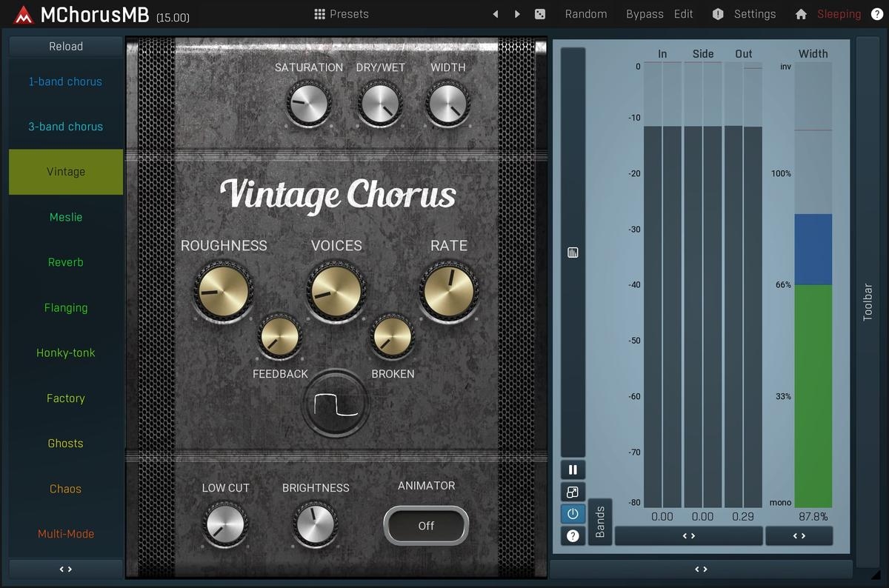Screen dimensions: 889x588
Task: Click the meter help question icon
Action: pyautogui.click(x=573, y=535)
